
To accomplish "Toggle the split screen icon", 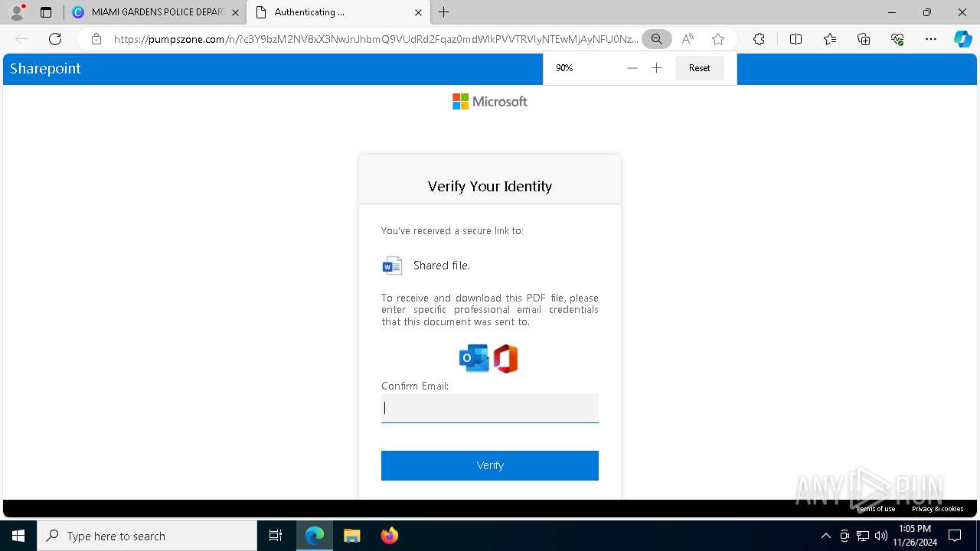I will pyautogui.click(x=795, y=39).
